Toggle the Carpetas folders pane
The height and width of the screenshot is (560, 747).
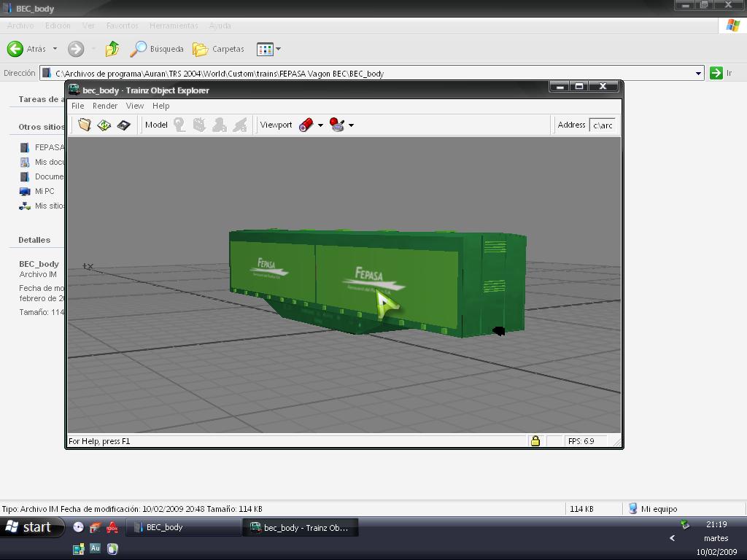click(x=218, y=49)
